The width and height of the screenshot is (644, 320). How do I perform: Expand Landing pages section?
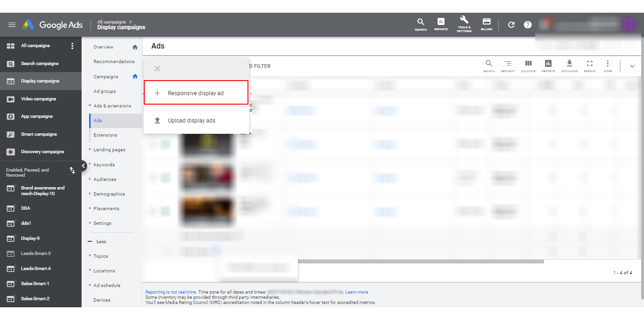tap(109, 150)
